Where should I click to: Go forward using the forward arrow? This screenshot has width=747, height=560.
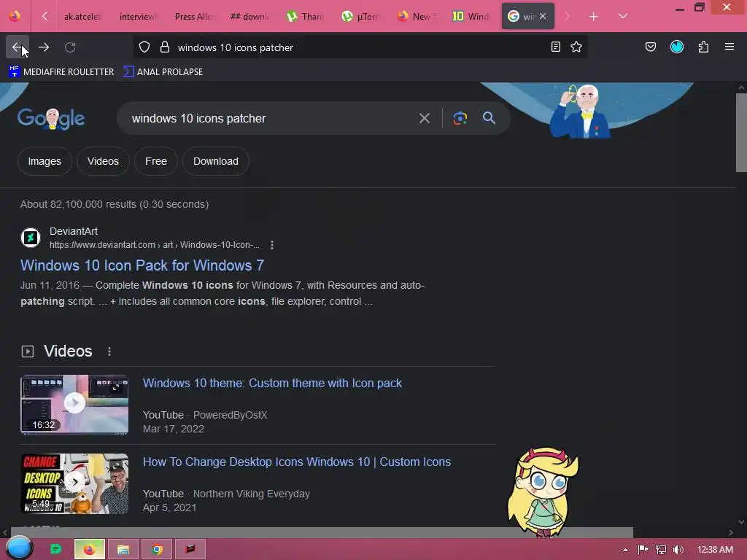click(44, 47)
